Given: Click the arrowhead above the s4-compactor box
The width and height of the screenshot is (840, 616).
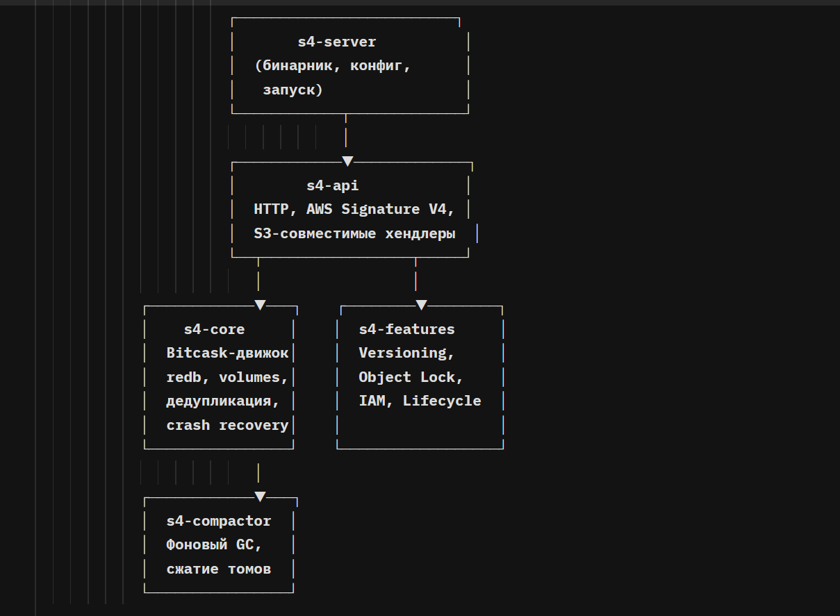Looking at the screenshot, I should point(260,497).
